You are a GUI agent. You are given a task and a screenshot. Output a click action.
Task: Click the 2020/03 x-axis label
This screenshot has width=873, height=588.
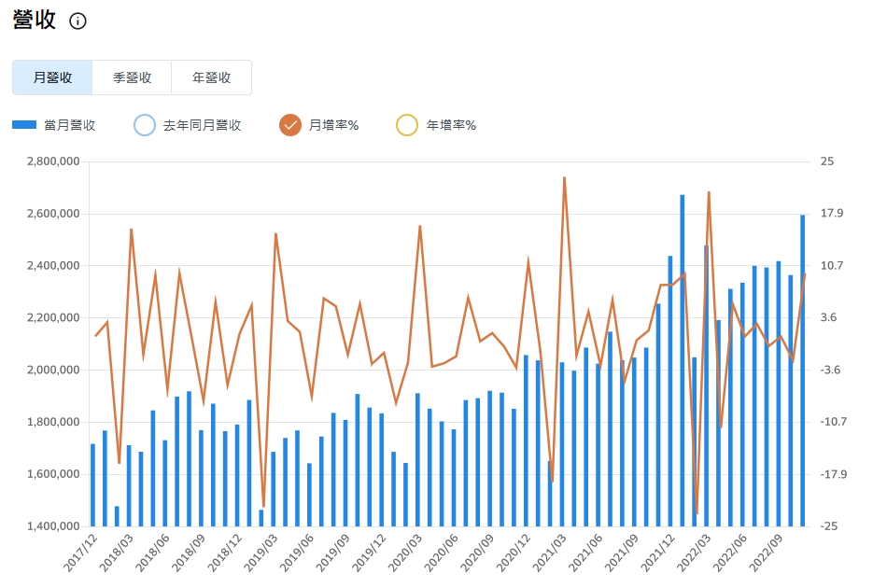pos(406,553)
